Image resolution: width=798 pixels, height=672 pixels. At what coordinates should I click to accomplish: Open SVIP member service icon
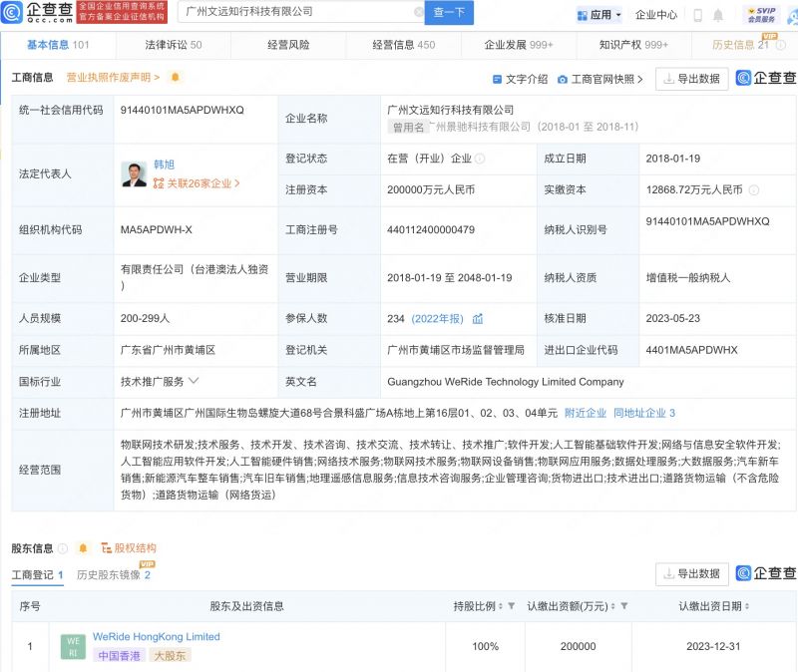click(x=761, y=15)
